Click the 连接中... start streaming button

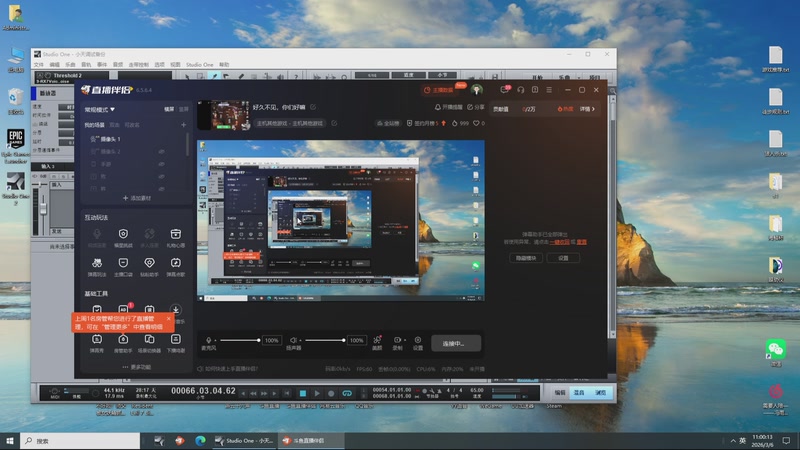456,343
